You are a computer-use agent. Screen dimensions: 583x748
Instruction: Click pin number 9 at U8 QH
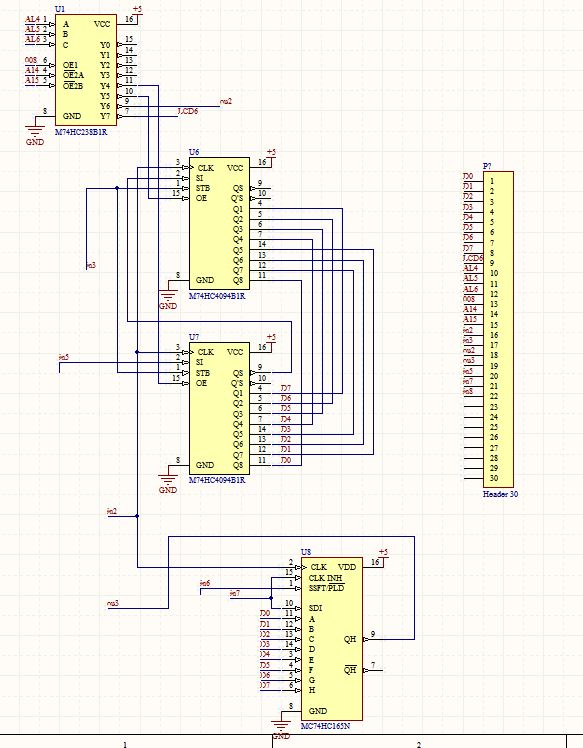373,634
